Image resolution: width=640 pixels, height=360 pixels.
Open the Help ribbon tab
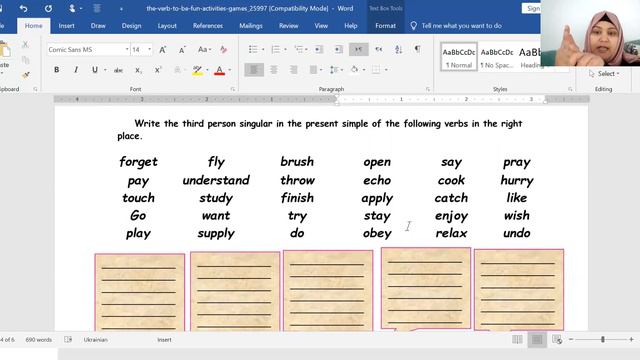pyautogui.click(x=351, y=26)
